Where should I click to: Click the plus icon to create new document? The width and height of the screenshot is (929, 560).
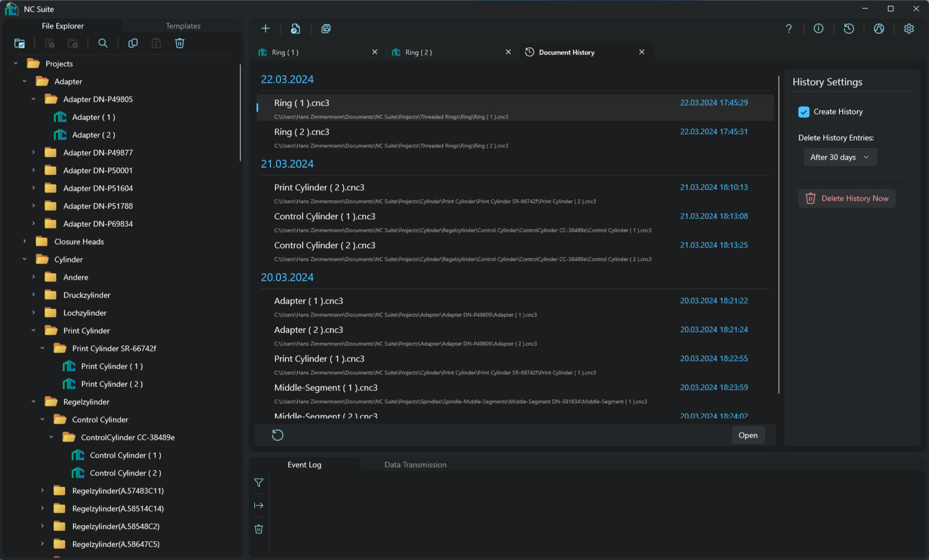pos(265,29)
